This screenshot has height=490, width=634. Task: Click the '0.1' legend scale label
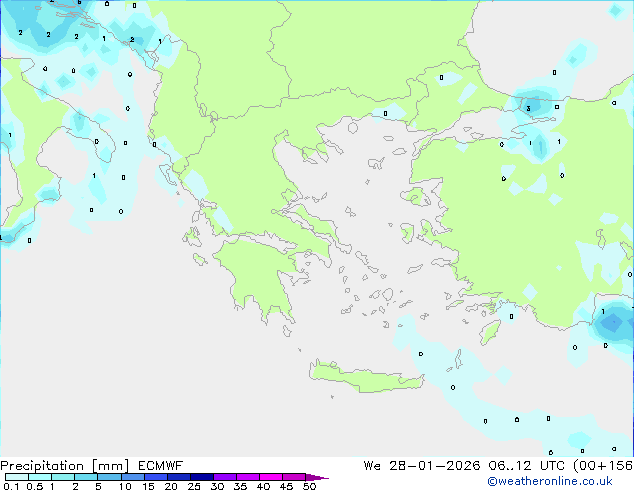coord(11,486)
